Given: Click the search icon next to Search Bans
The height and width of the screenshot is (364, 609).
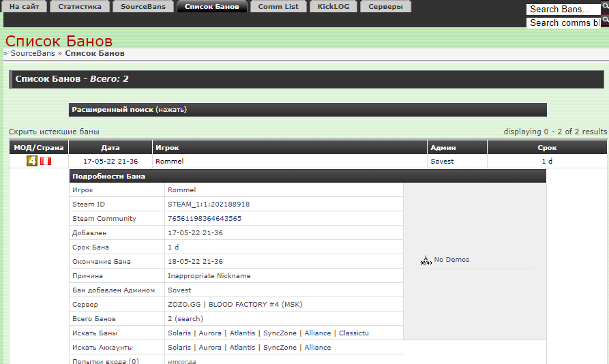Looking at the screenshot, I should click(x=605, y=8).
